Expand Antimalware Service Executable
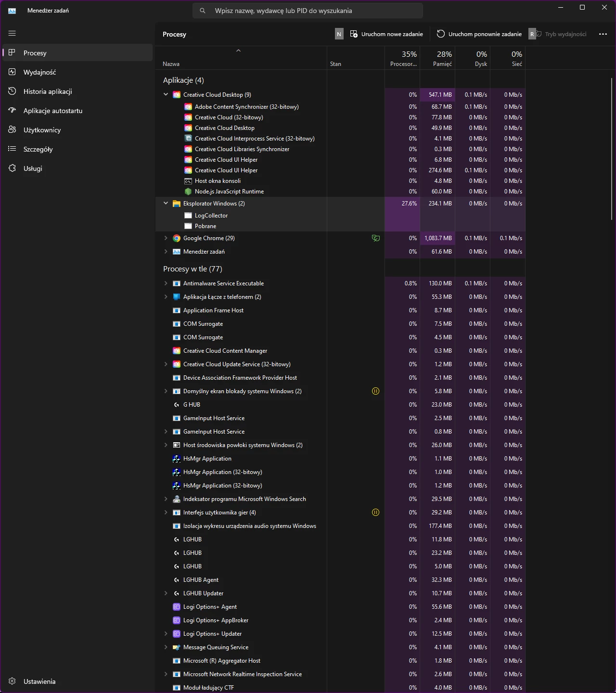Viewport: 616px width, 693px height. pyautogui.click(x=166, y=283)
